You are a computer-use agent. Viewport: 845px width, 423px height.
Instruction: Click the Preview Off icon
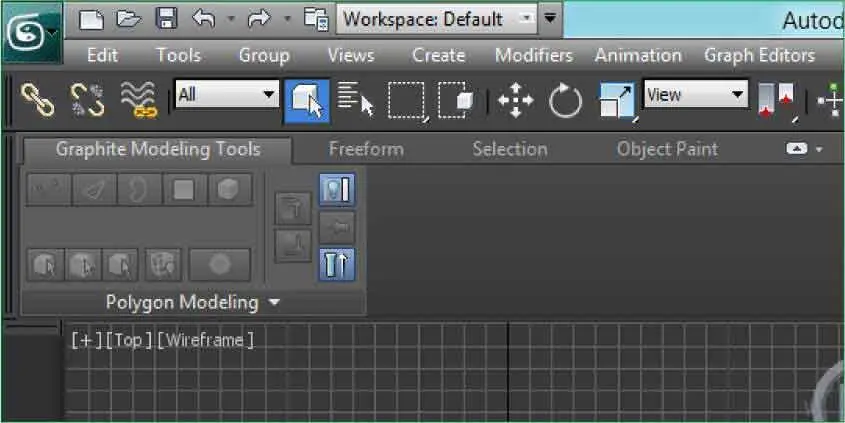[45, 265]
